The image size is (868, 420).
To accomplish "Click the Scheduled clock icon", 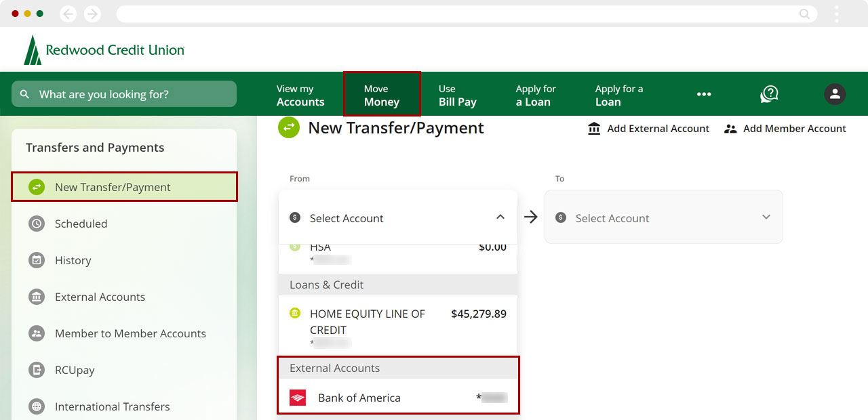I will (x=37, y=224).
